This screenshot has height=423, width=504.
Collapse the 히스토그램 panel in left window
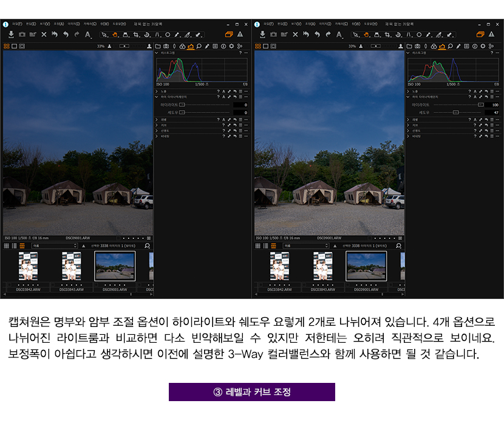pyautogui.click(x=157, y=53)
